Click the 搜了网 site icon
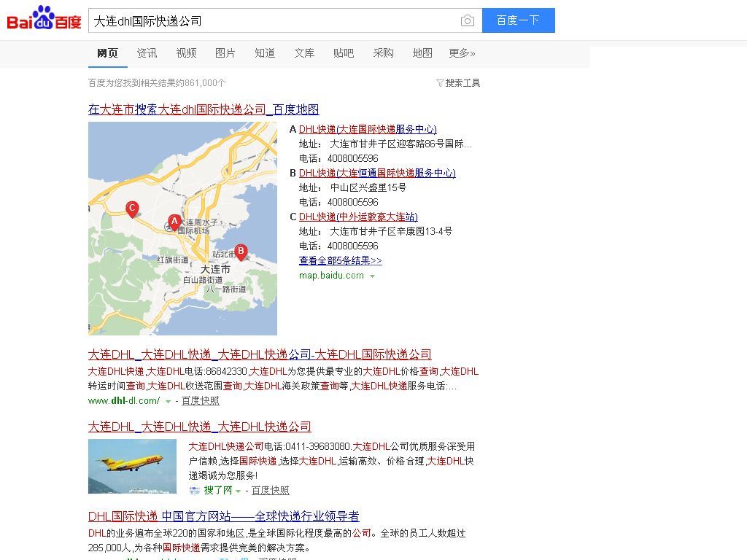This screenshot has width=747, height=560. click(194, 490)
